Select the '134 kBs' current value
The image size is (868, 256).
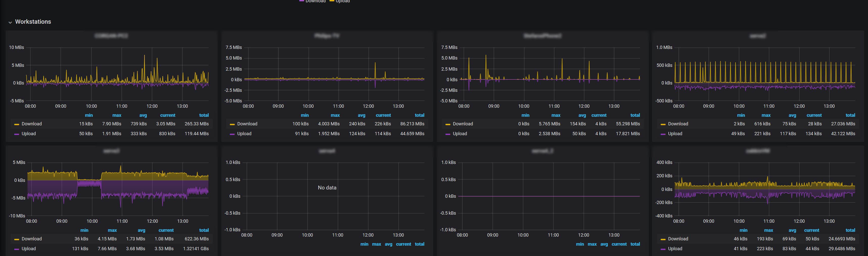coord(813,134)
